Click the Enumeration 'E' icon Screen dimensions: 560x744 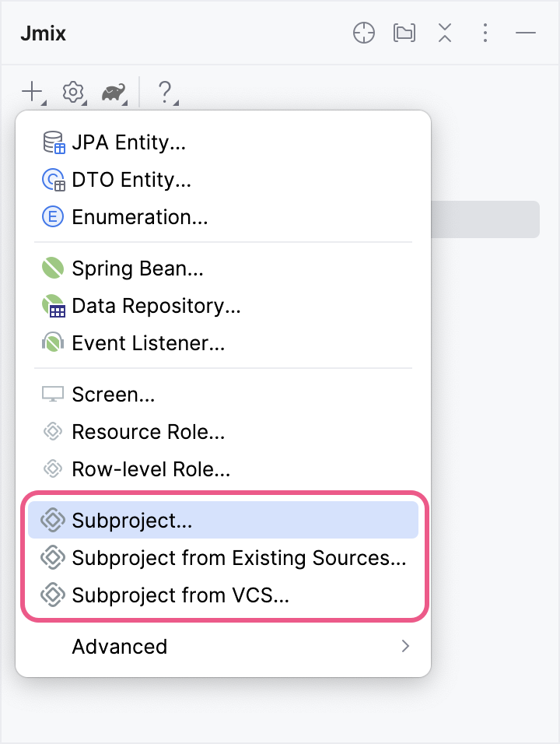click(x=52, y=217)
